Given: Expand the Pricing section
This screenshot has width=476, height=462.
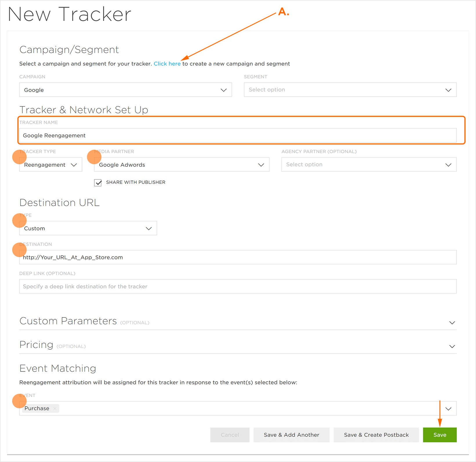Looking at the screenshot, I should click(452, 346).
